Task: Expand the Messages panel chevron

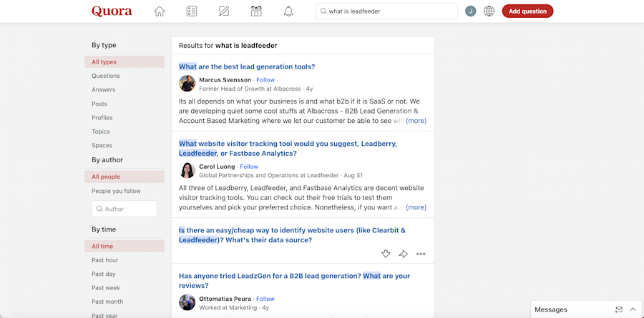Action: pos(633,309)
